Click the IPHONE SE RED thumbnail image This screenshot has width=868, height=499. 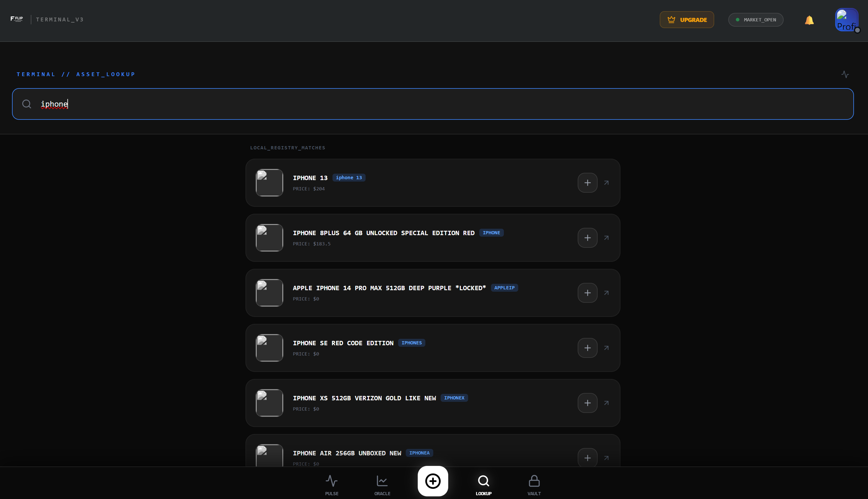(269, 348)
